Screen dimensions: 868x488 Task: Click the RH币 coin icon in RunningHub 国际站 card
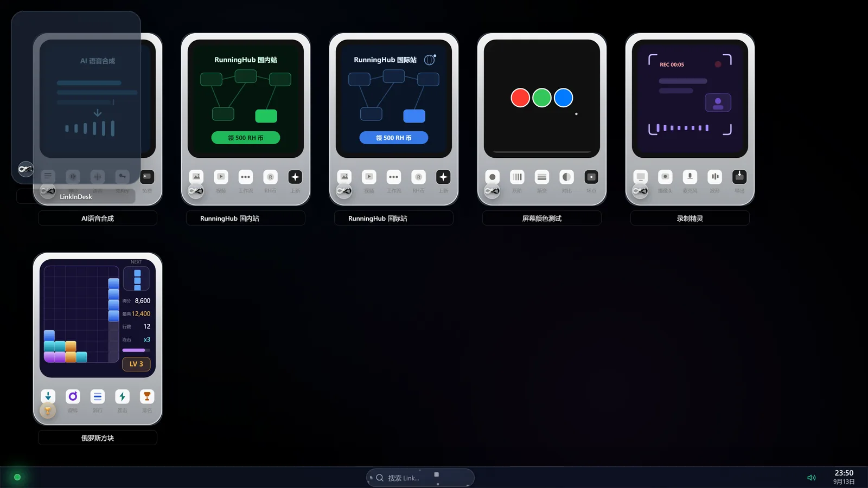(418, 177)
